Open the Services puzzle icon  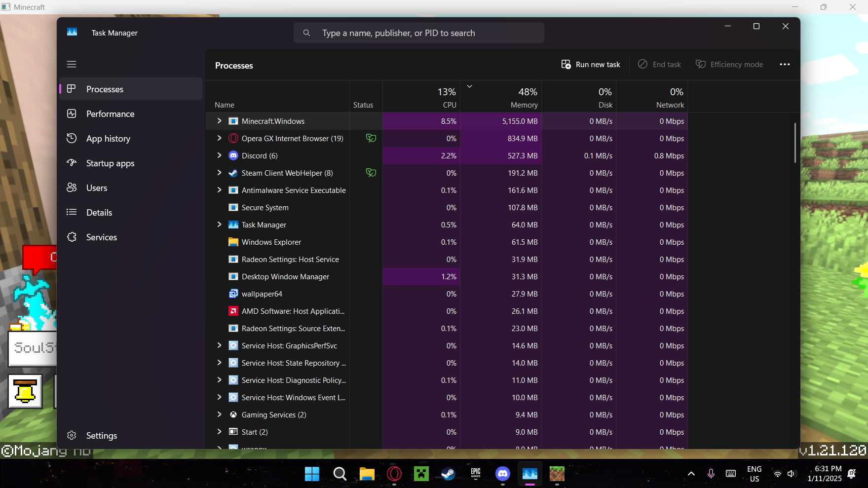(x=72, y=237)
